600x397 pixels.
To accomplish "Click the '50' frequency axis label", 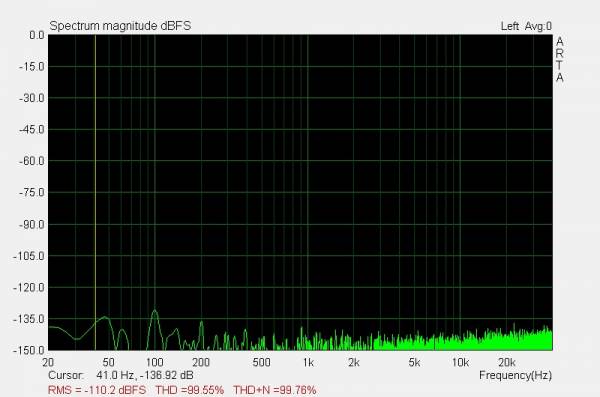I will 108,362.
